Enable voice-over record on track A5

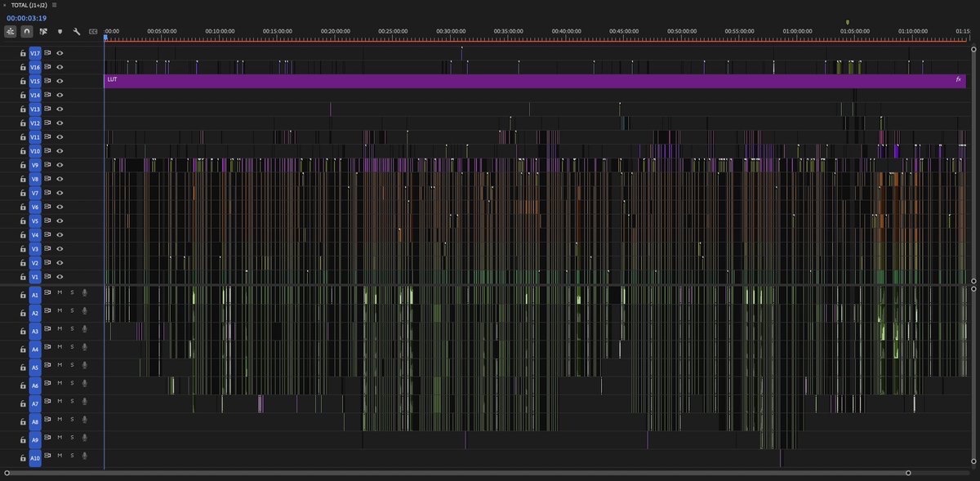pos(84,364)
